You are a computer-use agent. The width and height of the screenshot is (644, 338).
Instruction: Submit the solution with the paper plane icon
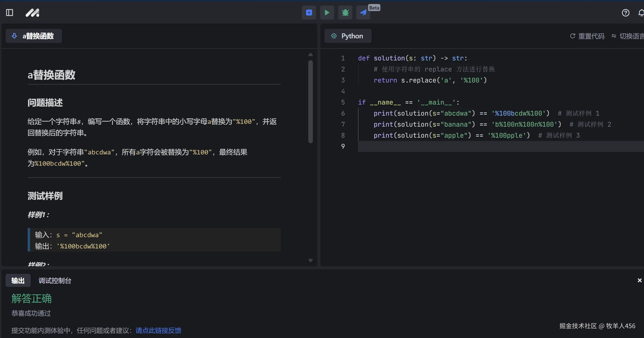pyautogui.click(x=363, y=13)
